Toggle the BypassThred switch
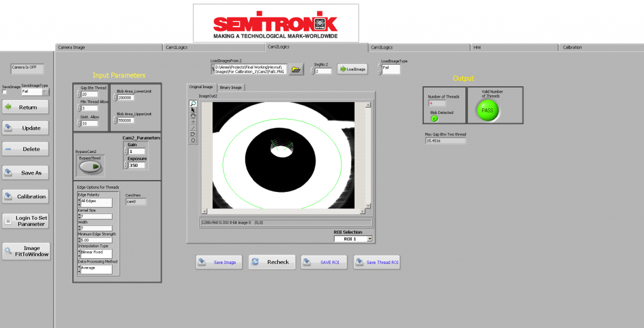644x328 pixels. [91, 167]
